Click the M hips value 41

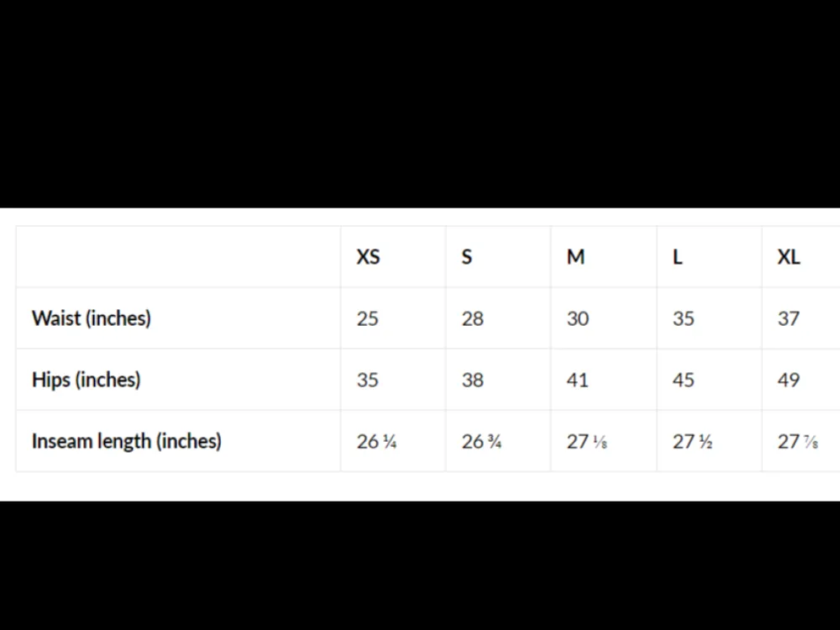578,381
